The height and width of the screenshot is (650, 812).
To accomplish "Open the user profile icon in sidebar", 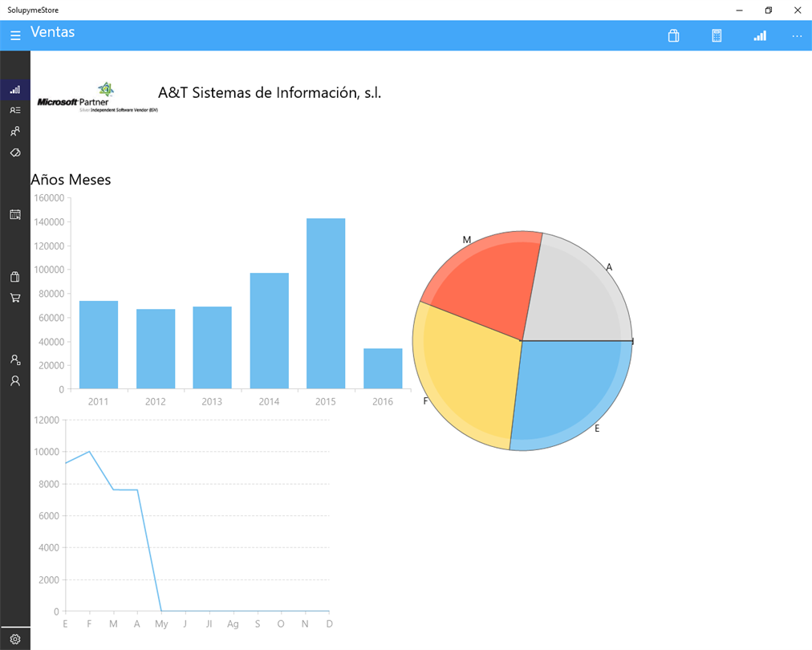I will pyautogui.click(x=15, y=380).
